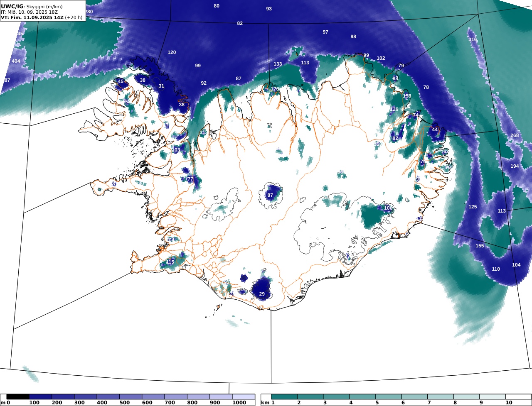This screenshot has height=406, width=532.
Task: Click the value 133 offshore north coast
Action: click(x=278, y=64)
